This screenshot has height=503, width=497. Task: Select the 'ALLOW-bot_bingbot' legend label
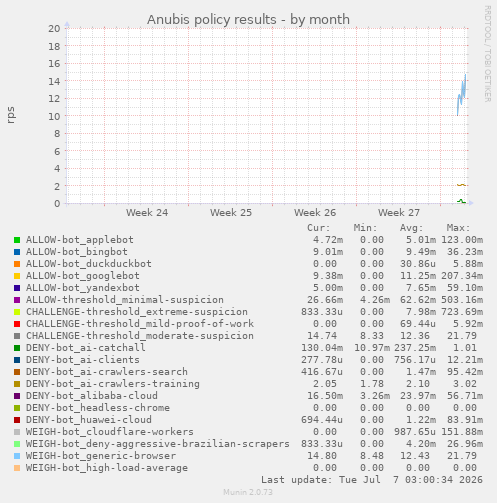click(77, 252)
